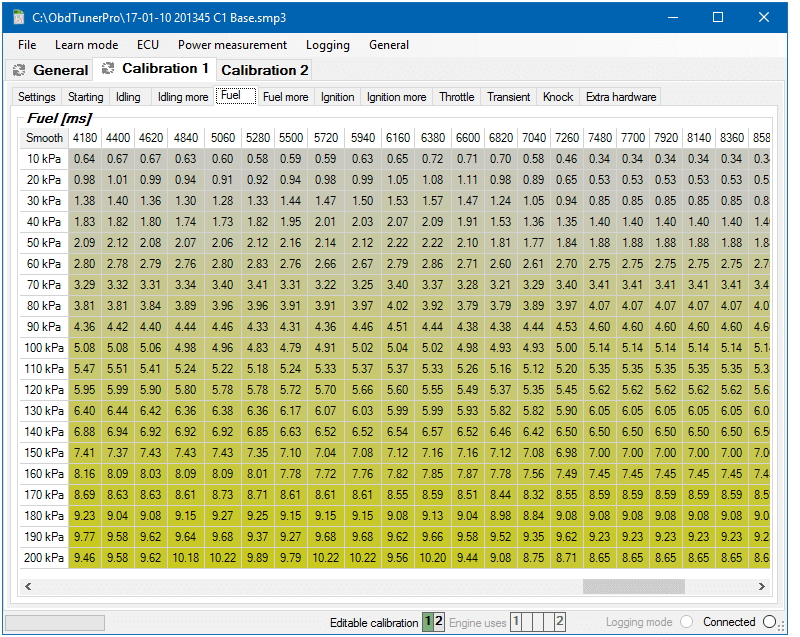
Task: Click the 7.10 cell in the 150 kPa row
Action: [x=291, y=452]
